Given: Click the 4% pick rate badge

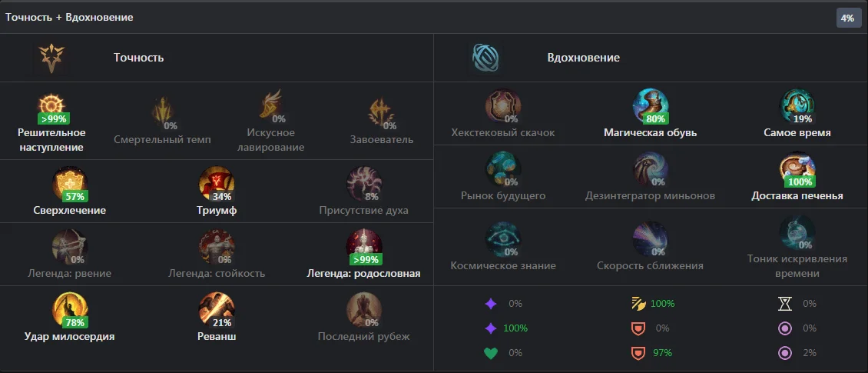Looking at the screenshot, I should point(847,18).
